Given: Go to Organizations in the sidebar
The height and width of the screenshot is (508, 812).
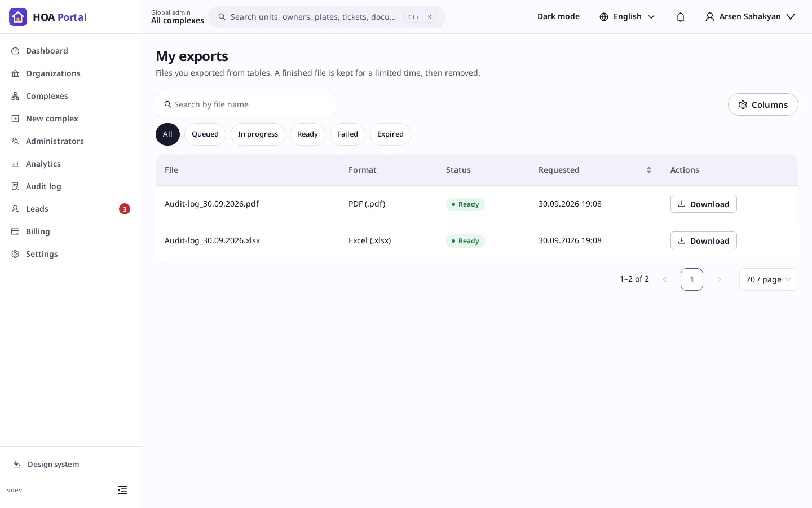Looking at the screenshot, I should coord(70,73).
